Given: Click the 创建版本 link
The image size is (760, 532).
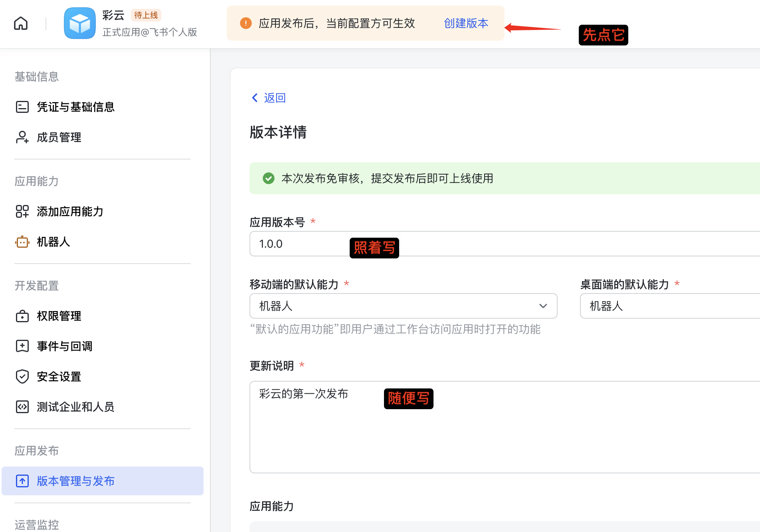Looking at the screenshot, I should coord(465,23).
